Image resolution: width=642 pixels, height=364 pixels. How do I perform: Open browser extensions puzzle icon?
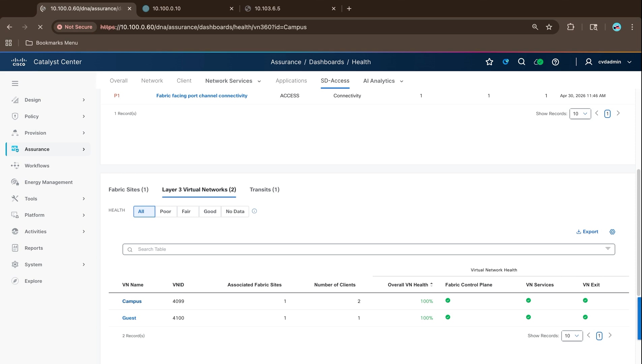pos(571,27)
